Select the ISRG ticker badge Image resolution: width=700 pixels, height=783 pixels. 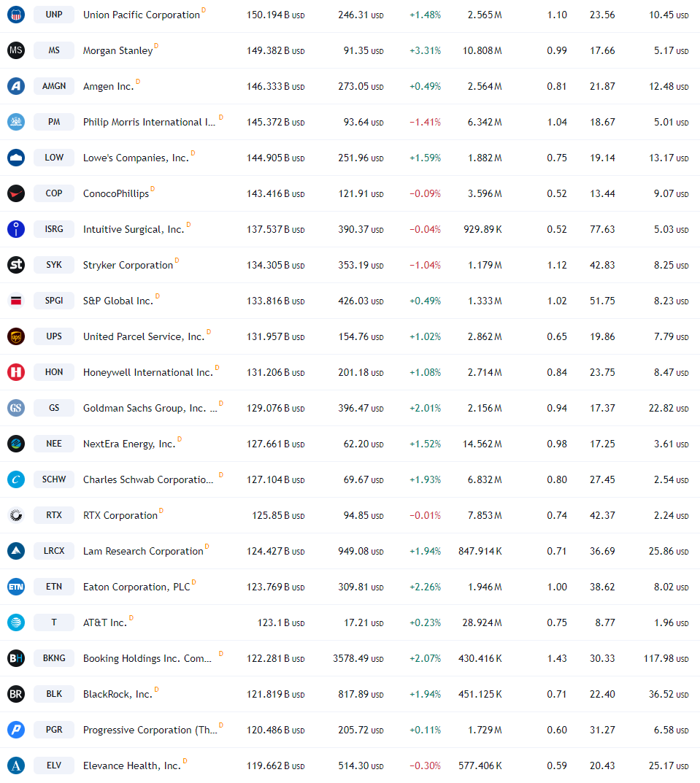54,229
